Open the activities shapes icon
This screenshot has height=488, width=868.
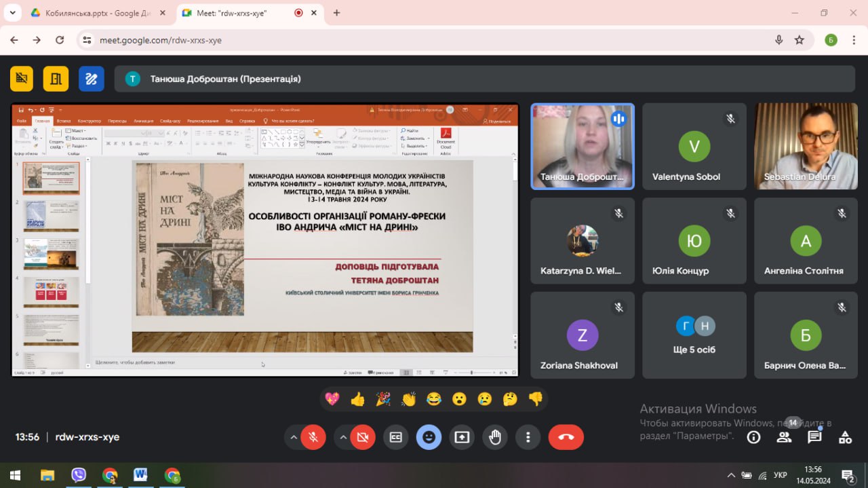pyautogui.click(x=845, y=437)
